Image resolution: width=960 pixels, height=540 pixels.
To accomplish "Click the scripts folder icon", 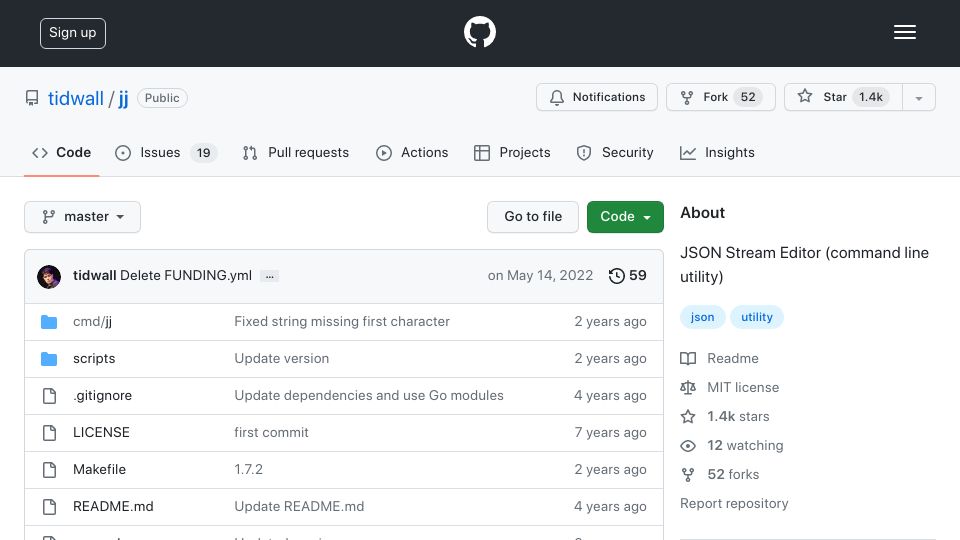I will pyautogui.click(x=49, y=359).
